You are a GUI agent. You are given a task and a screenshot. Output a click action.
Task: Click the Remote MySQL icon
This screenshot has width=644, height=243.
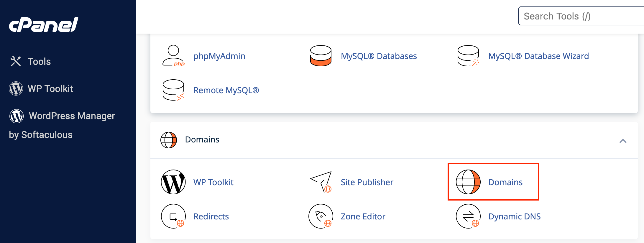(173, 90)
